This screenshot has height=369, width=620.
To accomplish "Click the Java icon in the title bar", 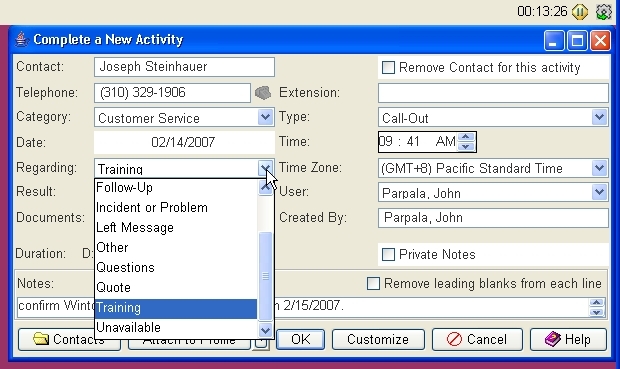I will [22, 40].
